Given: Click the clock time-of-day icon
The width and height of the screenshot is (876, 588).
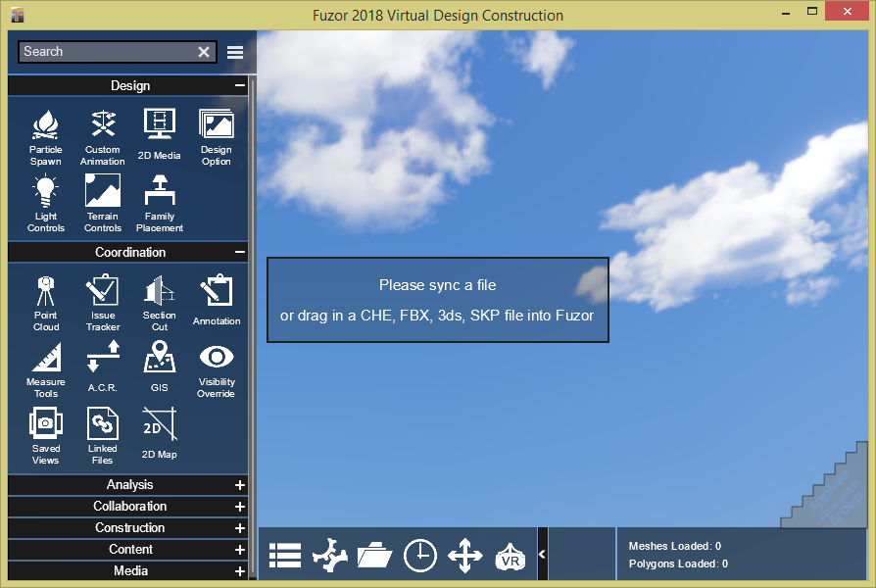Looking at the screenshot, I should coord(420,556).
